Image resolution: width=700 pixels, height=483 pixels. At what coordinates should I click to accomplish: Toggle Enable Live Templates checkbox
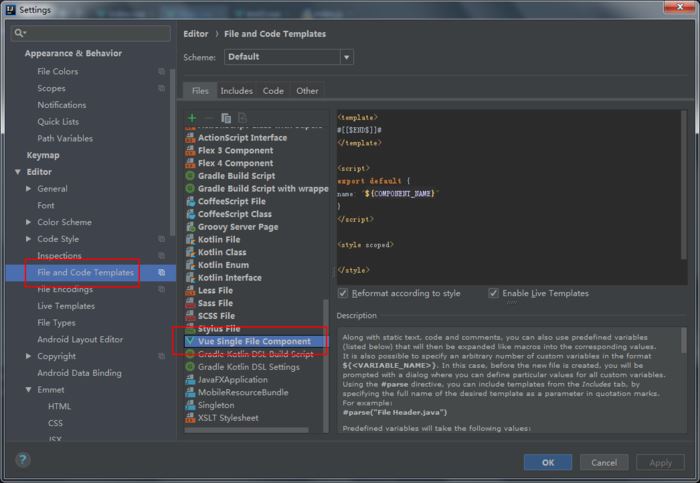pyautogui.click(x=493, y=293)
